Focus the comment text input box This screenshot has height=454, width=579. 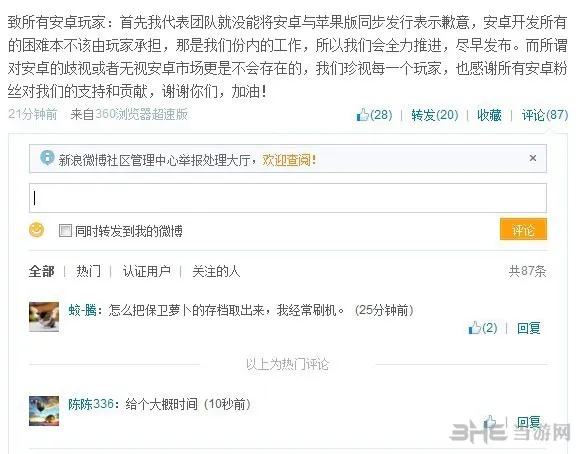click(x=288, y=198)
